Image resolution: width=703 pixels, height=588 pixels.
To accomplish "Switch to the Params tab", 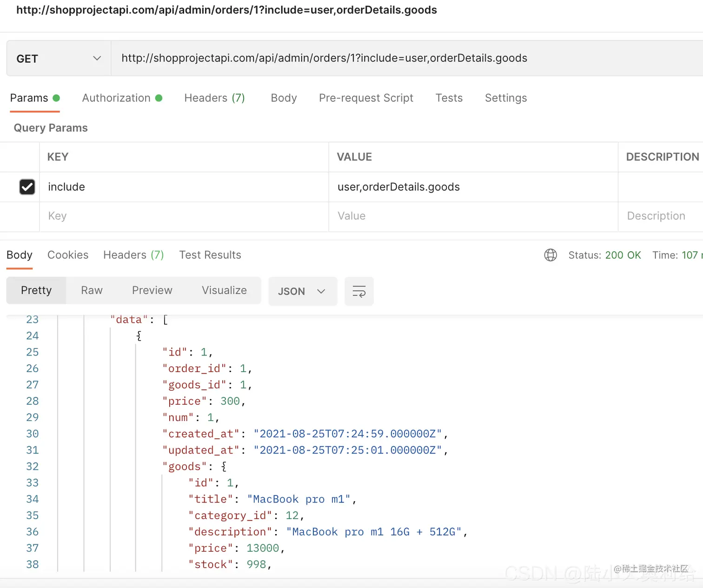I will coord(35,98).
